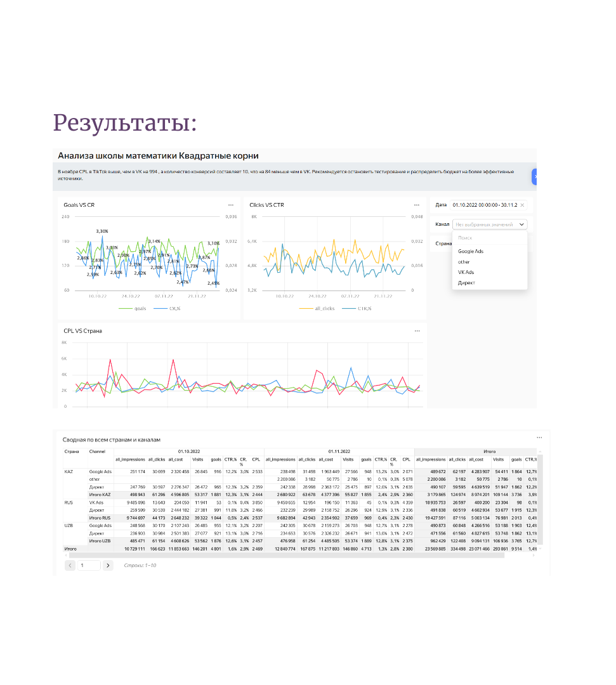Open the three-dot menu of the summary table
Viewport: 616px width, 685px height.
[539, 437]
